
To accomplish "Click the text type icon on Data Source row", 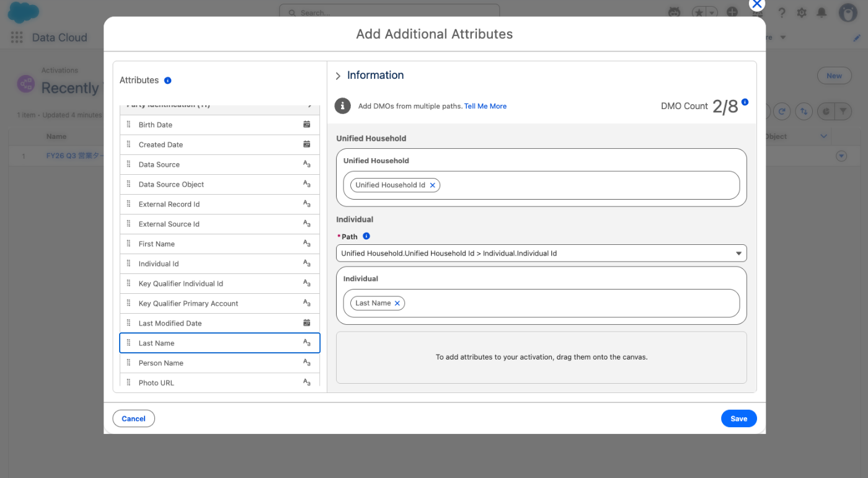I will [306, 164].
